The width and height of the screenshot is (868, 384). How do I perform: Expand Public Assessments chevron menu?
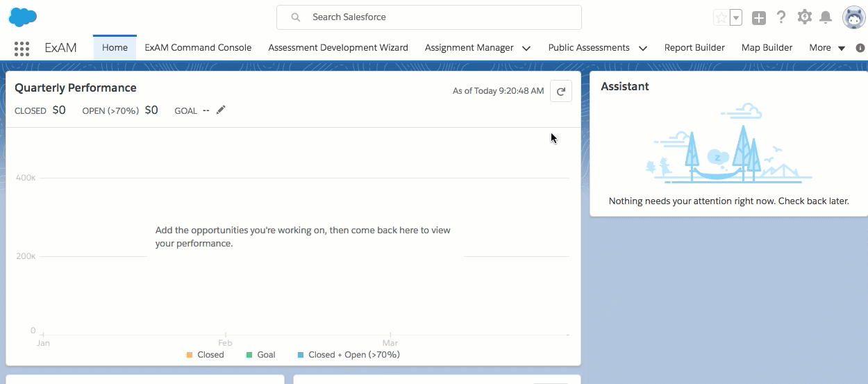coord(643,49)
